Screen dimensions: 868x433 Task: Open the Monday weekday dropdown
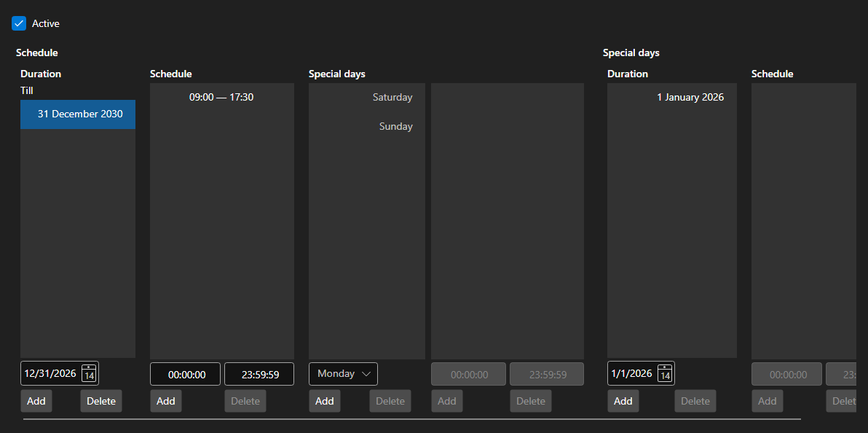(343, 374)
